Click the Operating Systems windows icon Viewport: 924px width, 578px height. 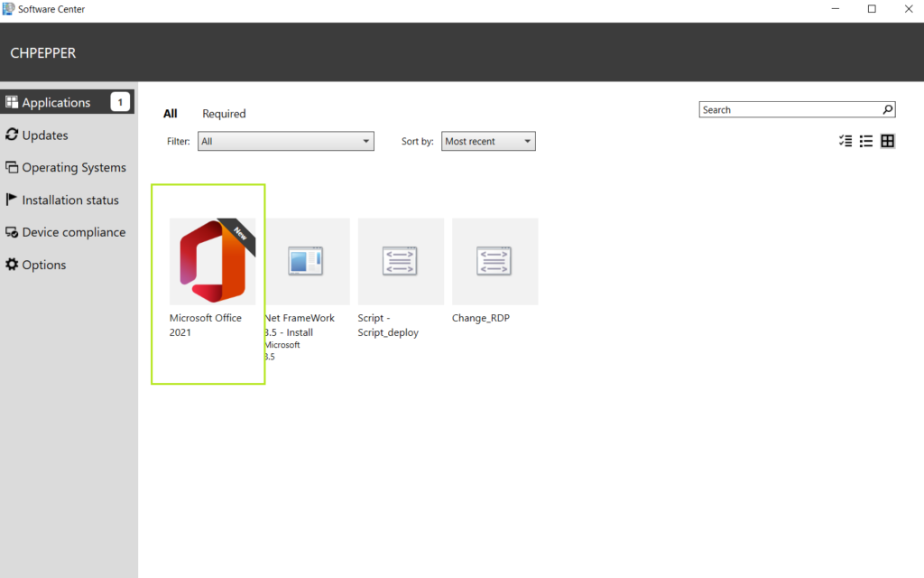click(x=12, y=167)
